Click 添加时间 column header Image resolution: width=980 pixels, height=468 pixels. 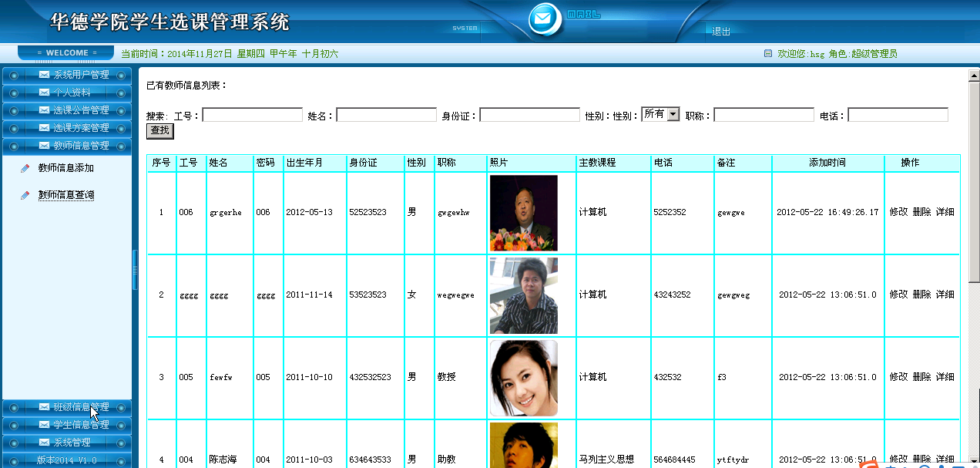[x=827, y=163]
